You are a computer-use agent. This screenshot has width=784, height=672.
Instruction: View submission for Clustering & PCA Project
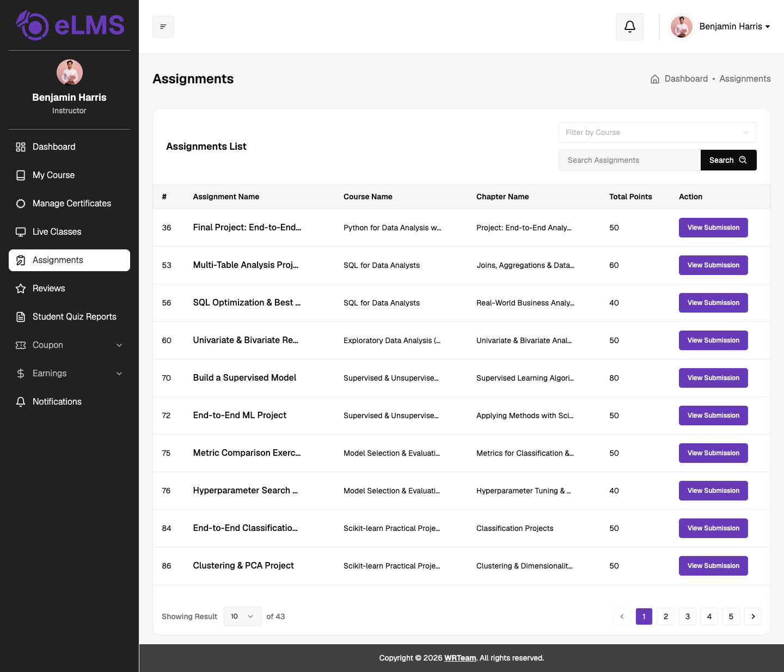[713, 566]
